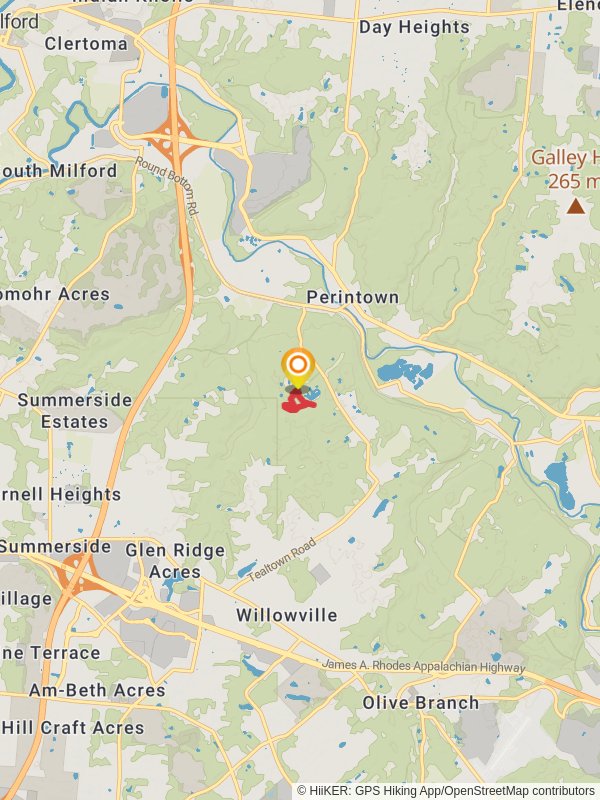Click the Glen Ridge Acres label
This screenshot has width=600, height=800.
point(175,561)
